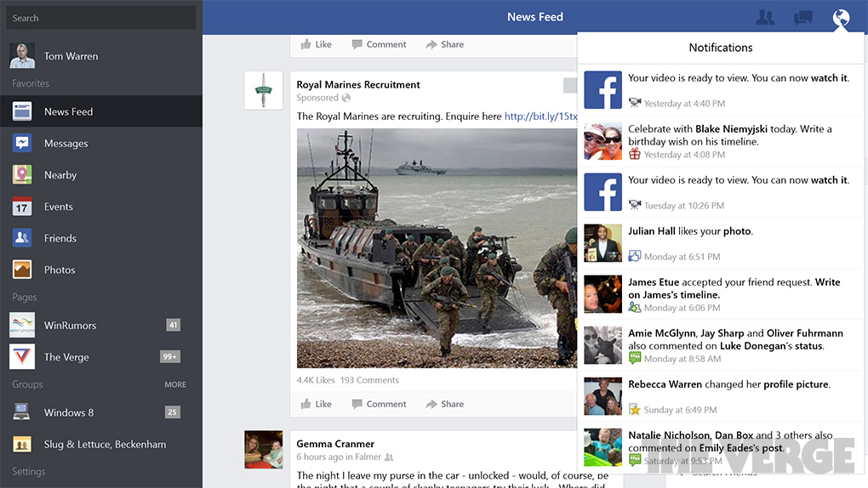The width and height of the screenshot is (868, 488).
Task: Select Nearby in sidebar
Action: [101, 174]
